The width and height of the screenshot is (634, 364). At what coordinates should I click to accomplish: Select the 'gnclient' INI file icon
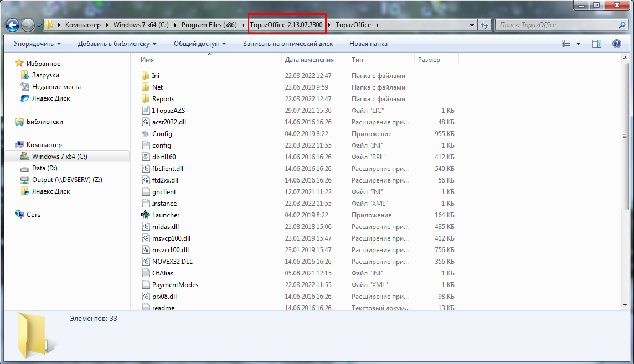[x=146, y=192]
